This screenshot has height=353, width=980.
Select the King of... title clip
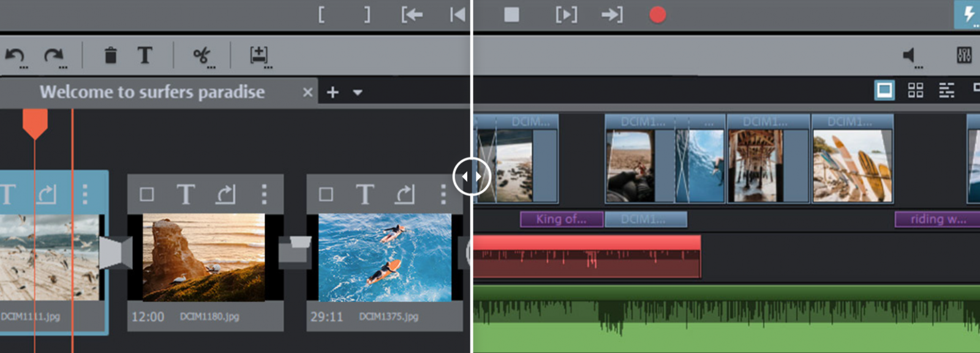(561, 219)
